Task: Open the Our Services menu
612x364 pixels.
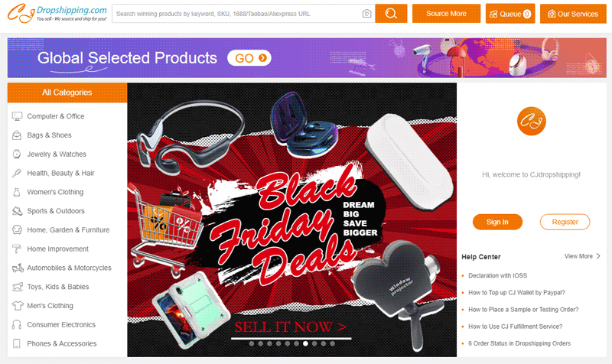Action: (x=573, y=14)
